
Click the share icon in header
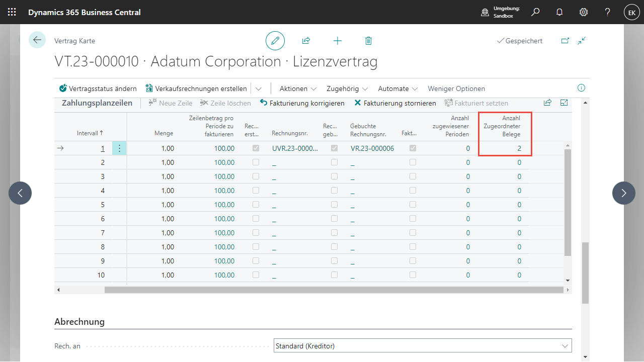tap(306, 41)
